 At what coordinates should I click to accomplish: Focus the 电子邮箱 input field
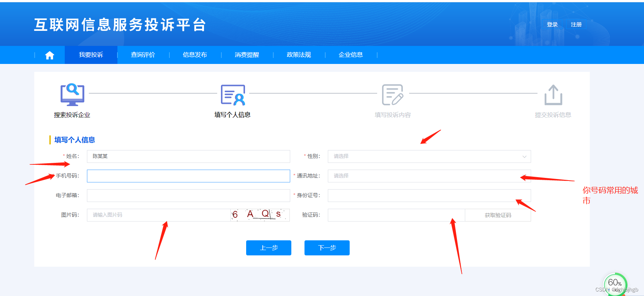pos(188,196)
